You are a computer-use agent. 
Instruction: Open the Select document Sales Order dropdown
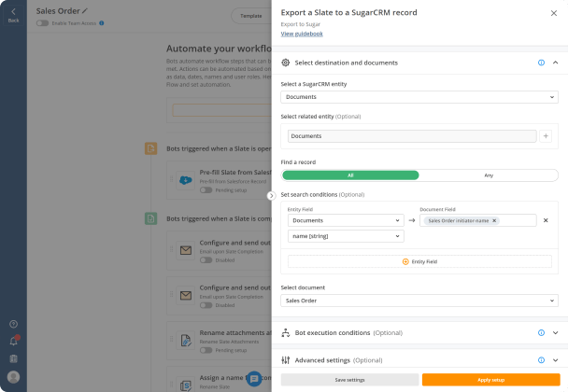tap(419, 301)
